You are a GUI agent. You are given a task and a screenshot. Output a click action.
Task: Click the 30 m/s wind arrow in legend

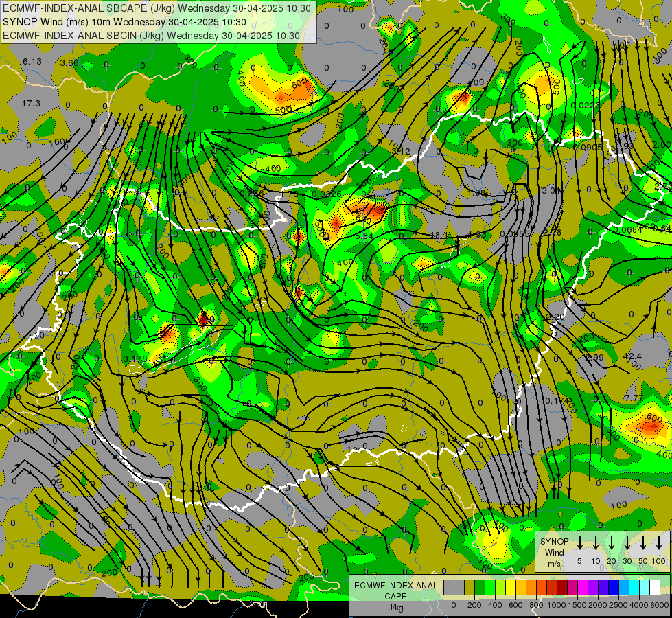[627, 542]
